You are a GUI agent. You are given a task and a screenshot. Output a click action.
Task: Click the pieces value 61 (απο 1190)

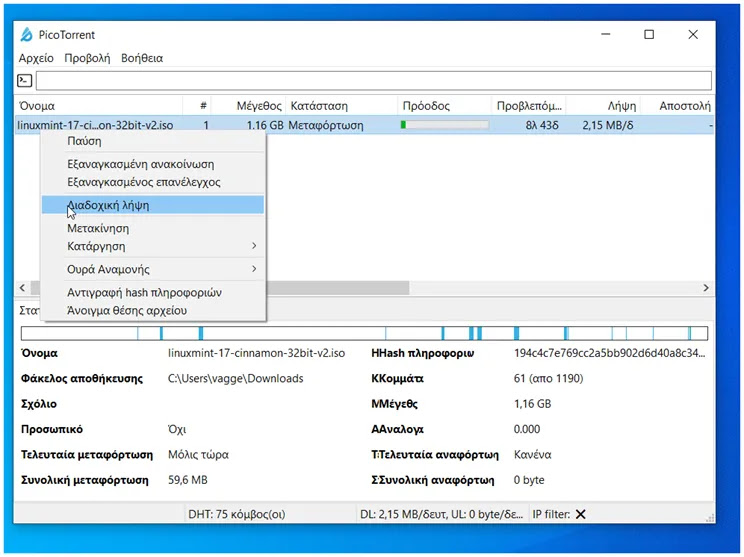click(549, 379)
